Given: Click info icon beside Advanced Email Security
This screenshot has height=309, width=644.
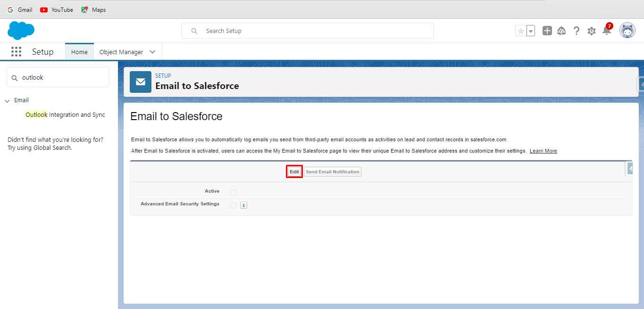Looking at the screenshot, I should (243, 205).
